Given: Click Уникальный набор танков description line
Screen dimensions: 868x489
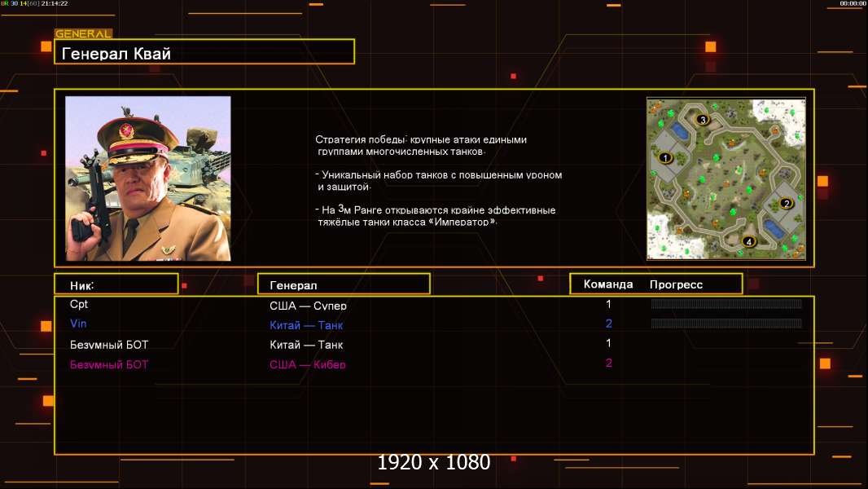Looking at the screenshot, I should (438, 181).
